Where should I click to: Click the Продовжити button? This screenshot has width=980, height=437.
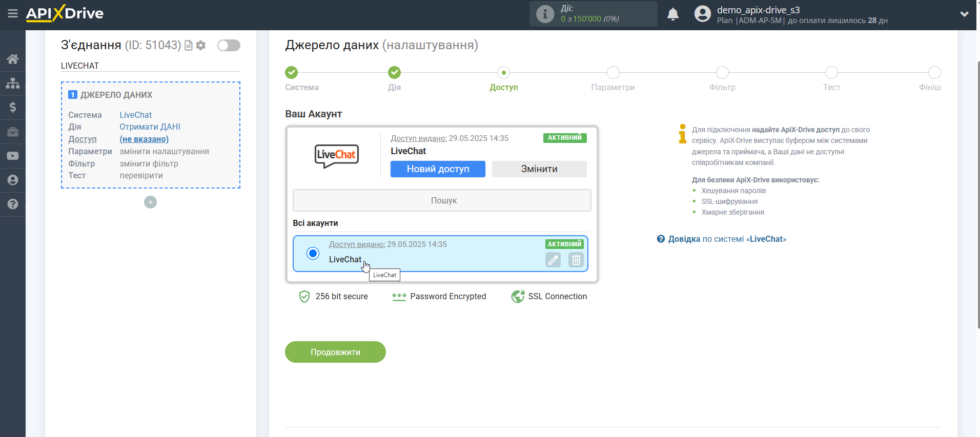click(335, 352)
